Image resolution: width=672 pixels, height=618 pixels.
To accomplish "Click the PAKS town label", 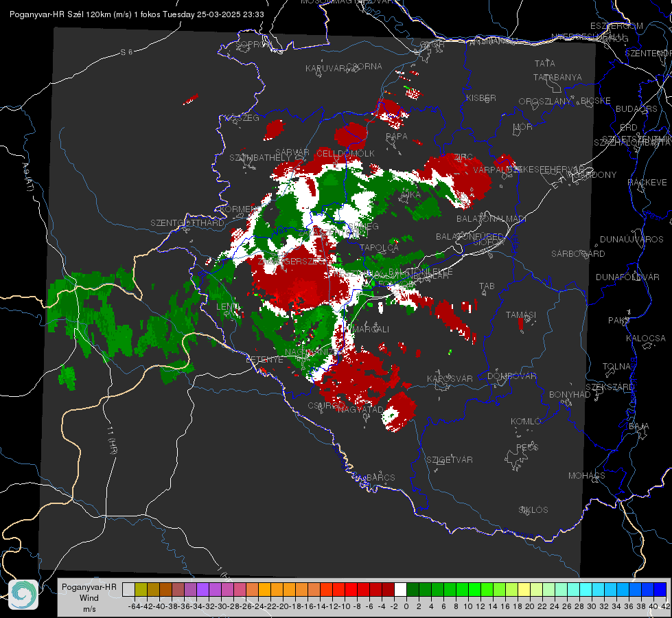I will click(x=619, y=321).
